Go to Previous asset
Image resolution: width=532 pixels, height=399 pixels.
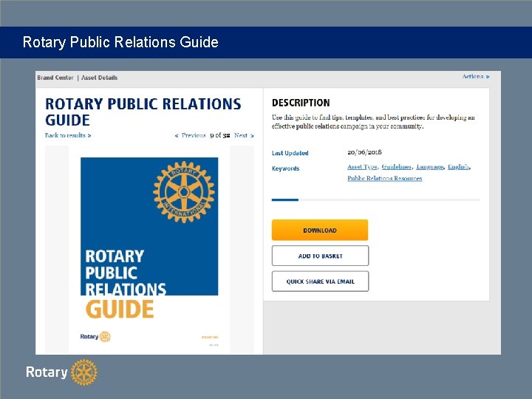(190, 135)
